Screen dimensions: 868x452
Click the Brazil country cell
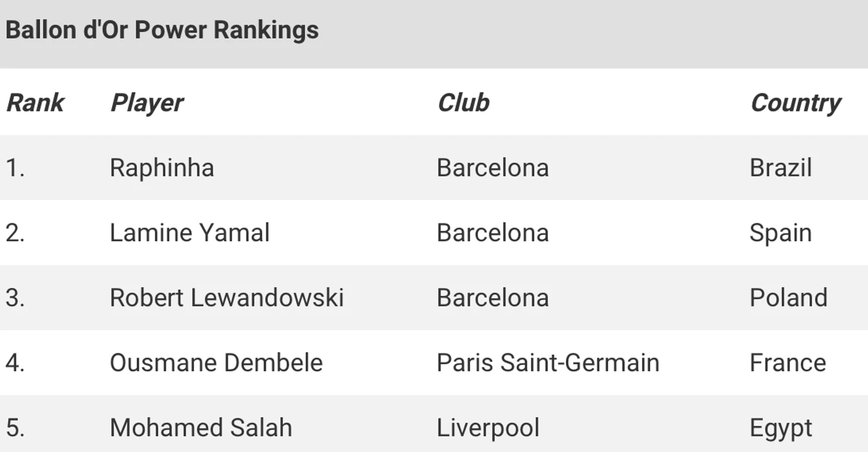pyautogui.click(x=781, y=168)
